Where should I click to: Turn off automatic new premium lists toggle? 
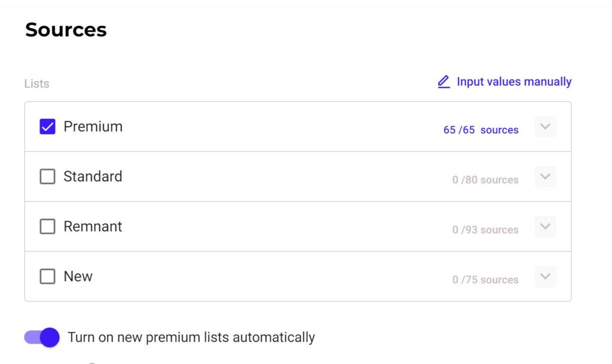[x=42, y=337]
